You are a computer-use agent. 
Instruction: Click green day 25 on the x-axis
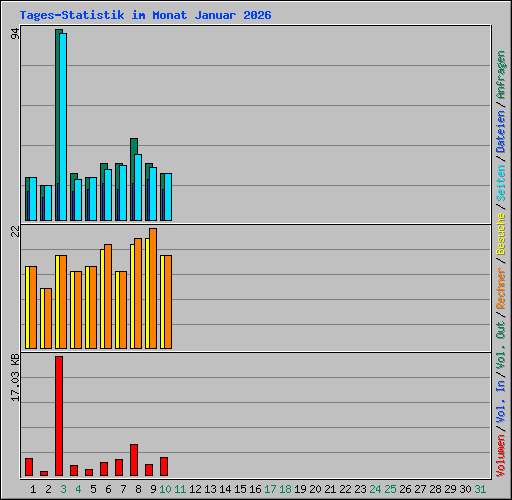coord(390,489)
